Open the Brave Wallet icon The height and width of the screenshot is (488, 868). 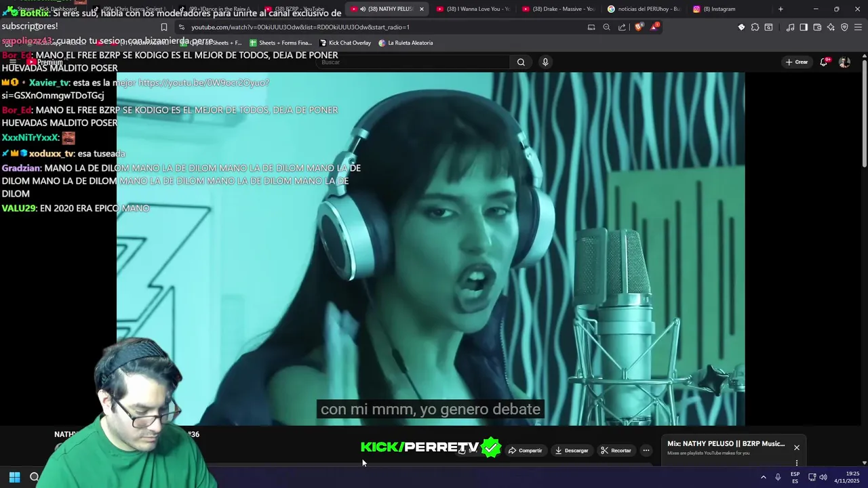[817, 27]
